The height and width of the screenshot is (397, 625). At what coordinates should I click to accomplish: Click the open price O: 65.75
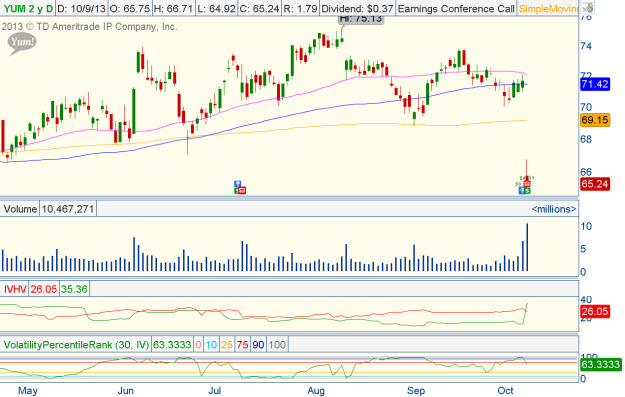pyautogui.click(x=130, y=8)
